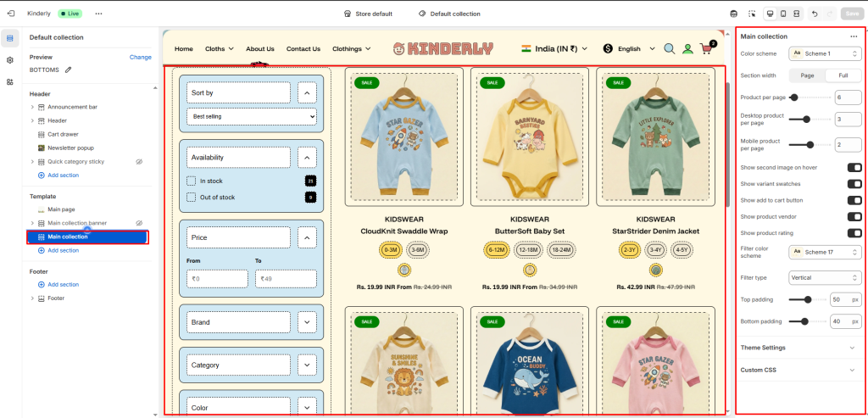Click the exit editor icon top-left

coord(11,14)
